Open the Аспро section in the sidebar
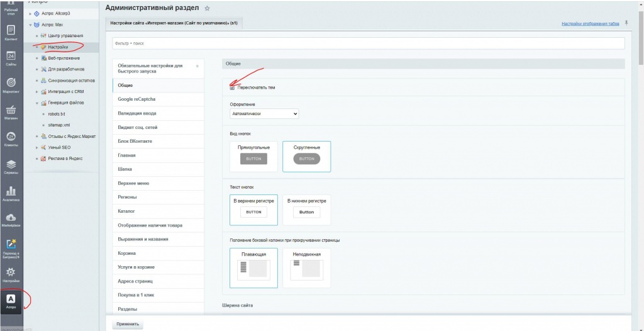644x331 pixels. click(11, 300)
